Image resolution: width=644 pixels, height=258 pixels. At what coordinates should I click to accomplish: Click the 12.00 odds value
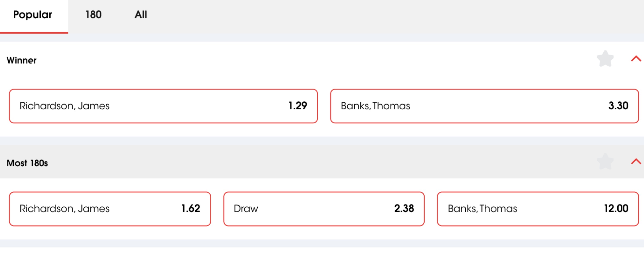(x=616, y=208)
